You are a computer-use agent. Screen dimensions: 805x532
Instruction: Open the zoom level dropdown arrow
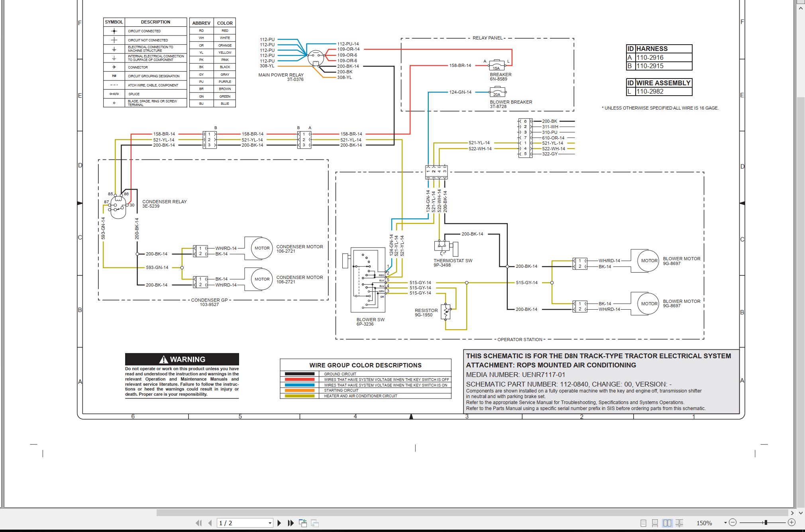pyautogui.click(x=725, y=523)
